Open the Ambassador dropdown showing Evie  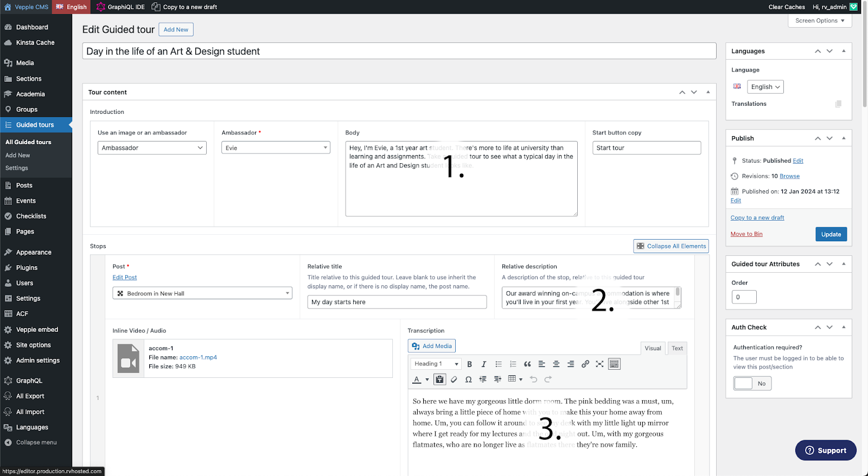coord(276,148)
